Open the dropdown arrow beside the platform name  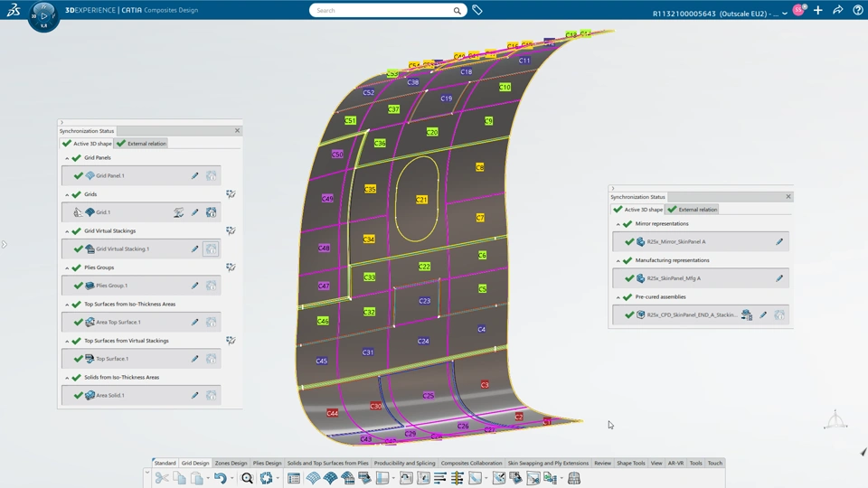(785, 14)
